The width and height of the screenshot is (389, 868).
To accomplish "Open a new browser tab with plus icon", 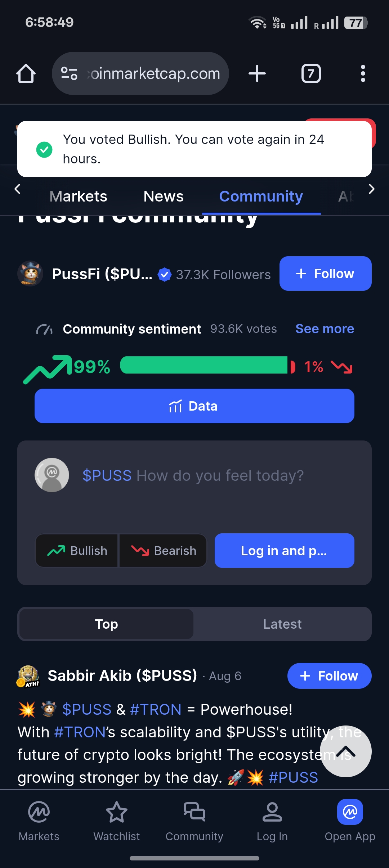I will coord(257,73).
